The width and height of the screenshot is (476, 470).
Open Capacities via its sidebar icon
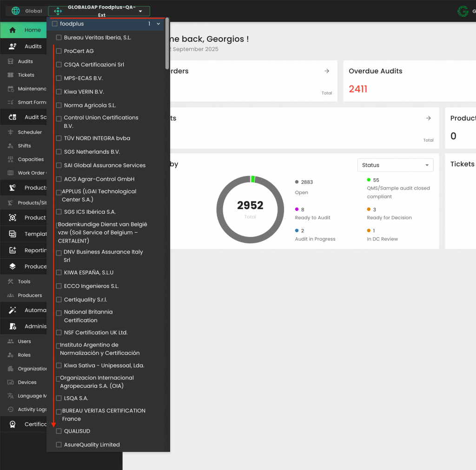(11, 159)
